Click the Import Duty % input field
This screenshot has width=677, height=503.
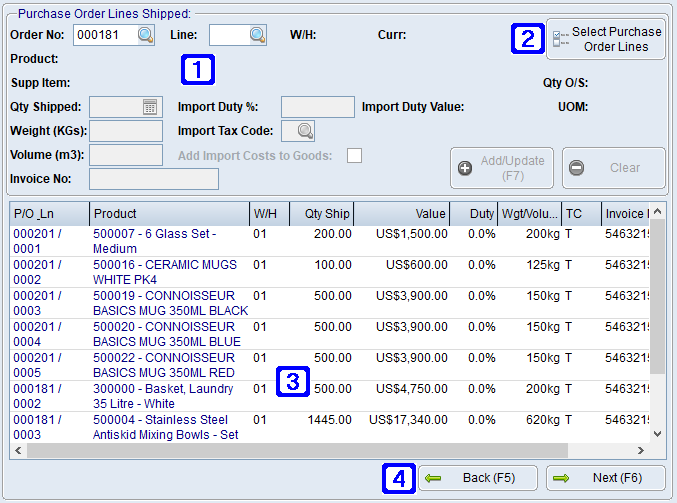click(317, 107)
